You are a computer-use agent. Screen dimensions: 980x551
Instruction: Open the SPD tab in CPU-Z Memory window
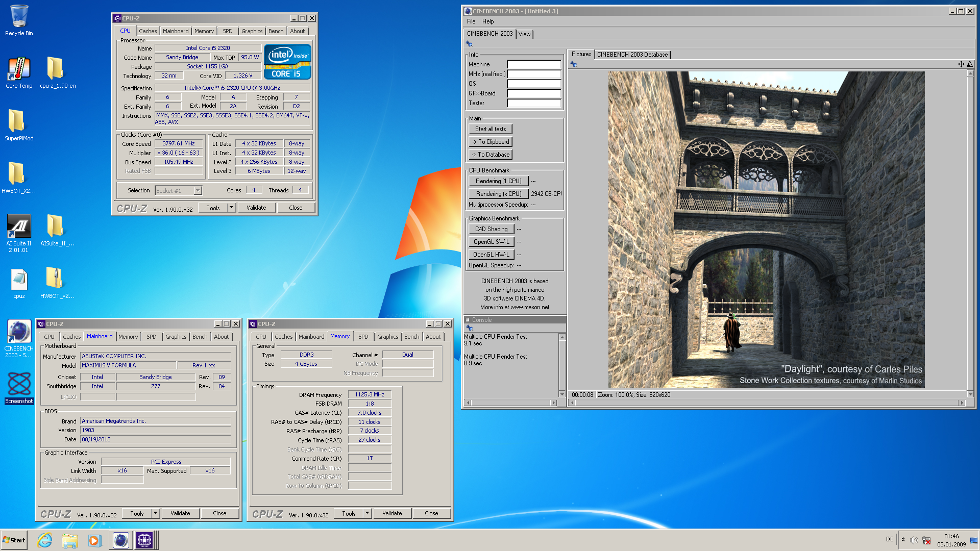[363, 337]
